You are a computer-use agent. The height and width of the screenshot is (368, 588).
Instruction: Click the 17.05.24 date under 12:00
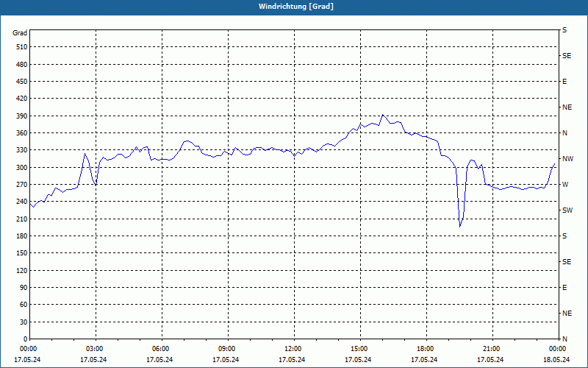click(292, 360)
